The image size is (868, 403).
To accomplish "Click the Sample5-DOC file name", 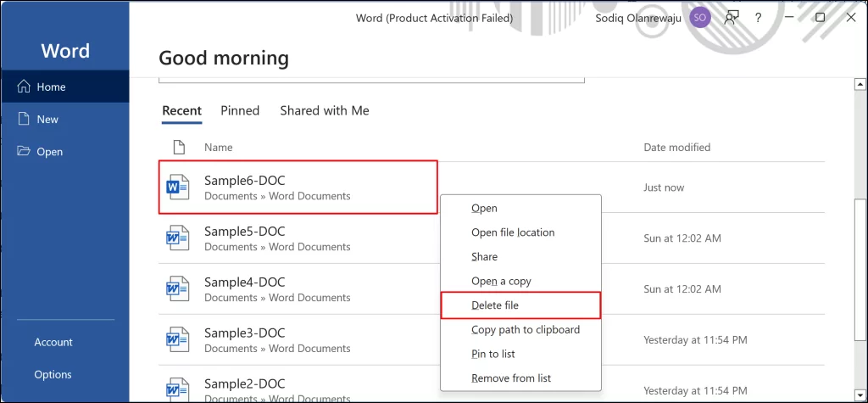I will [245, 231].
